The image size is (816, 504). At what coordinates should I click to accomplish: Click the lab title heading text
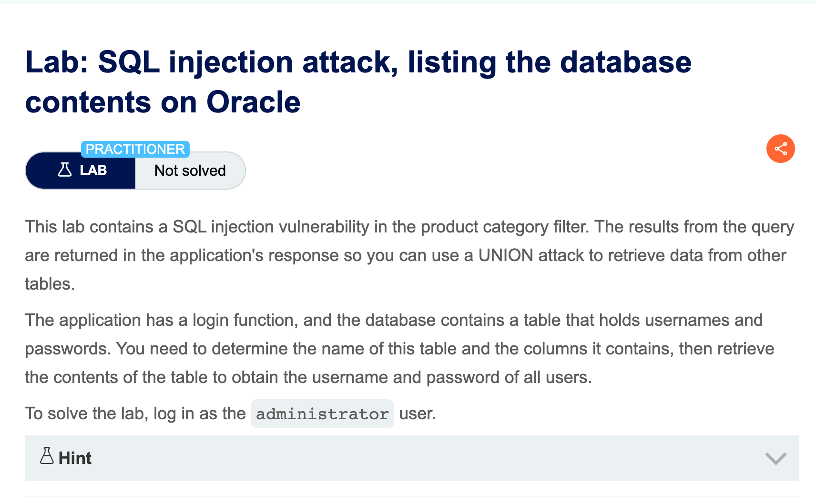pos(357,81)
